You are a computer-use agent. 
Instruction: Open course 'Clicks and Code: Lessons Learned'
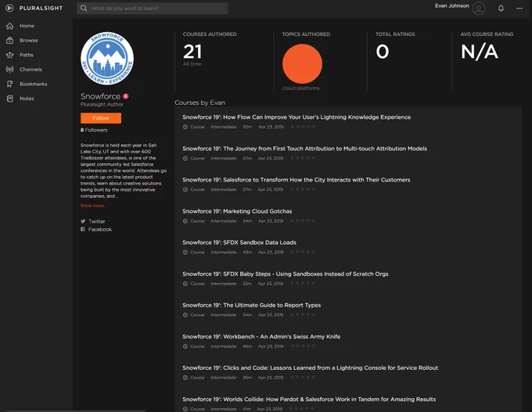coord(310,368)
